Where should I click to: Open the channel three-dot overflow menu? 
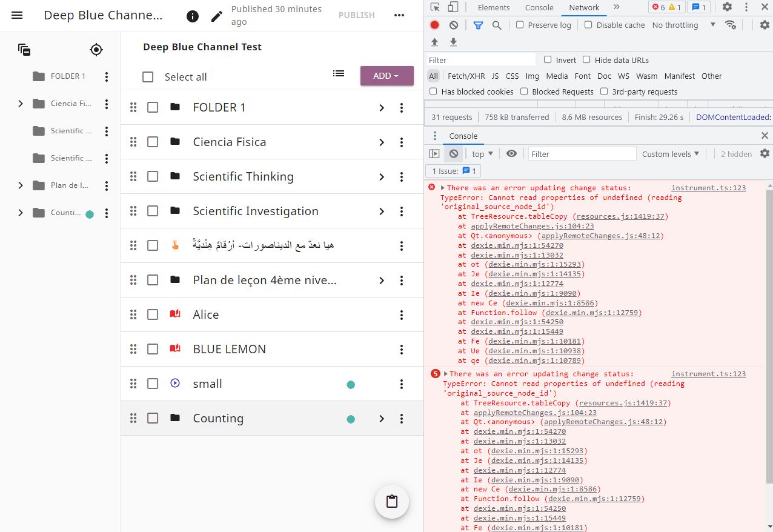[x=399, y=15]
